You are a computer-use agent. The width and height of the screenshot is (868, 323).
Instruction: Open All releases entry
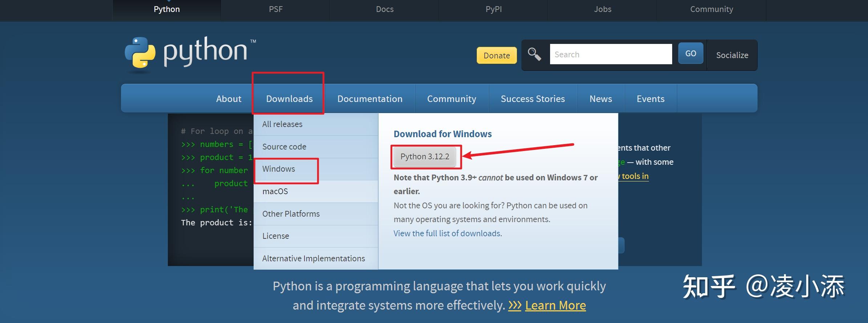coord(282,124)
